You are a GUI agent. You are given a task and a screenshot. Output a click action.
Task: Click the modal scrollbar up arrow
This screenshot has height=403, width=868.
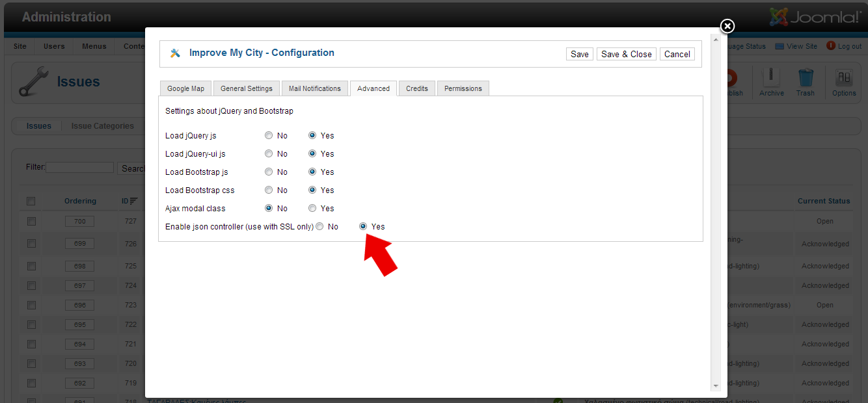716,40
